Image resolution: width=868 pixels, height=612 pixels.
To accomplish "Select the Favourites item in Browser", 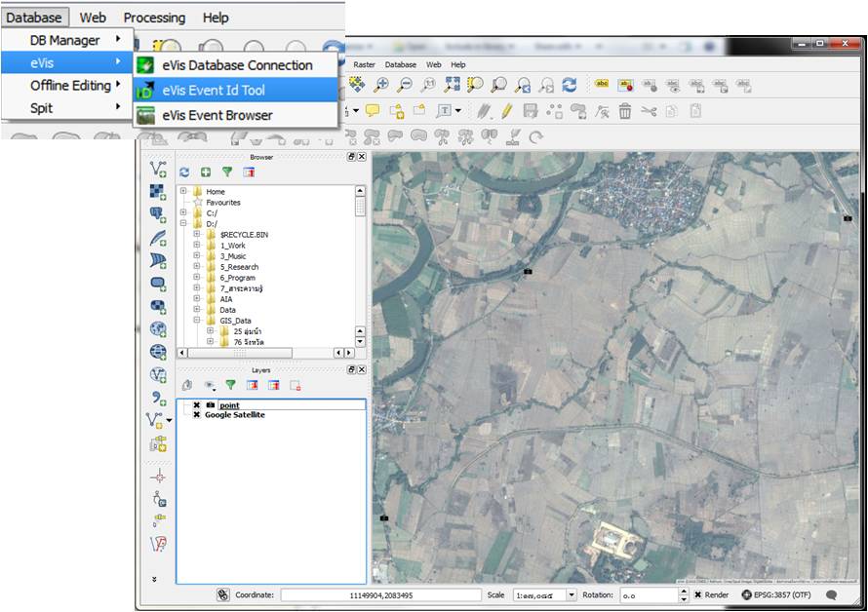I will pos(223,203).
